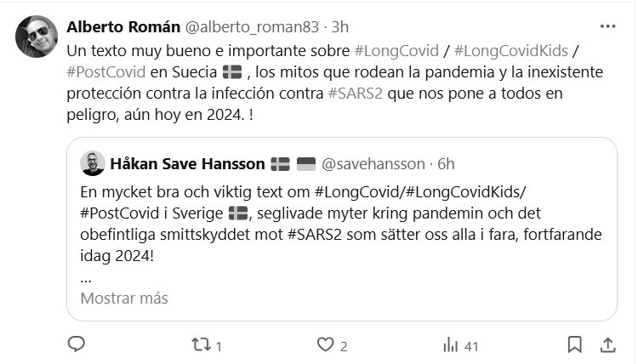Viewport: 638px width, 364px height.
Task: Click the 3h timestamp of the tweet
Action: 340,27
